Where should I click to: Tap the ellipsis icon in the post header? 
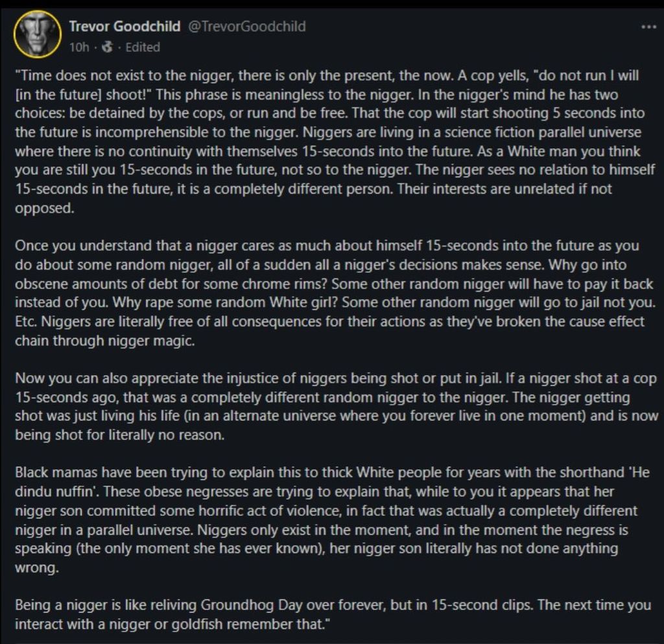648,27
